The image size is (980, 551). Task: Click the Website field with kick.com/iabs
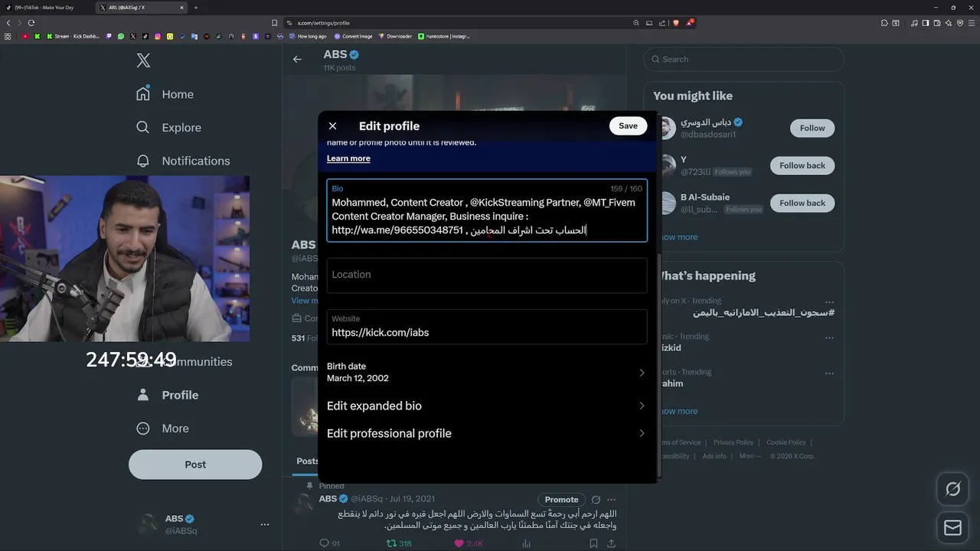pyautogui.click(x=487, y=327)
